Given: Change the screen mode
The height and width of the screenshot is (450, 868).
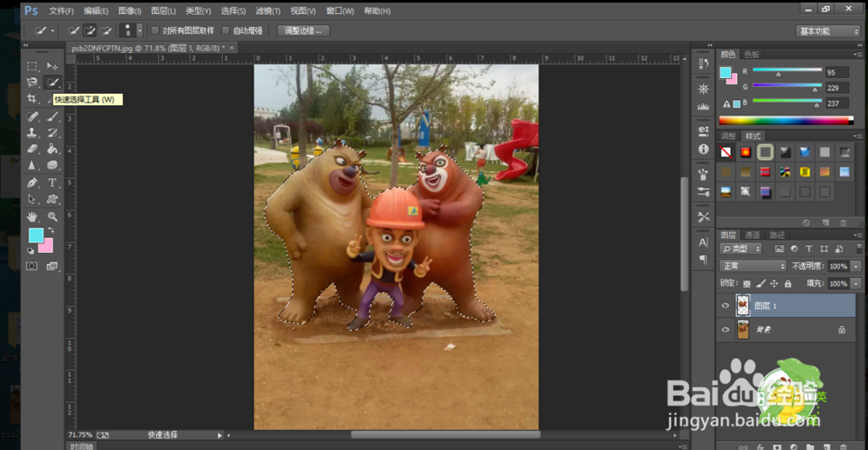Looking at the screenshot, I should tap(53, 266).
